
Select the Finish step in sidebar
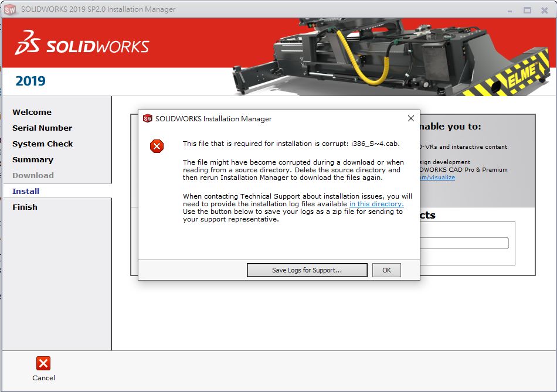(25, 207)
